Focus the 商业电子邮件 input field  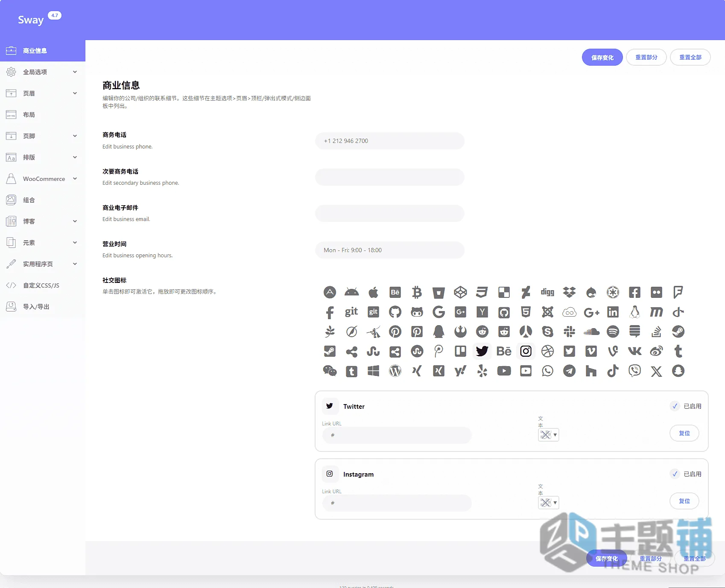click(x=389, y=213)
